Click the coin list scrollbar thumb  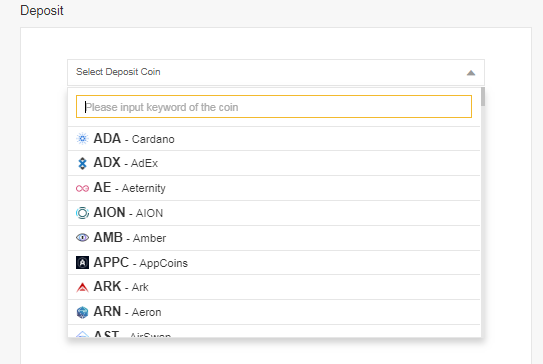[483, 97]
